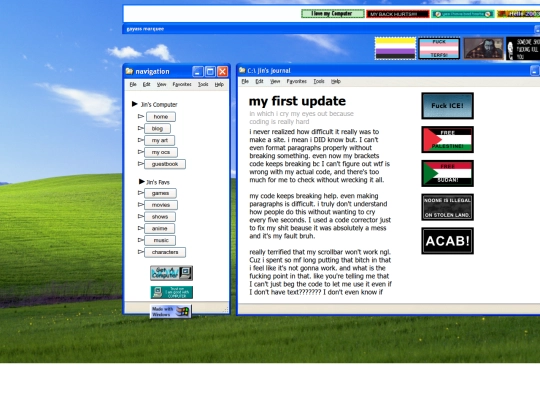Screen dimensions: 540x405
Task: Open Help menu in navigation window
Action: point(219,84)
